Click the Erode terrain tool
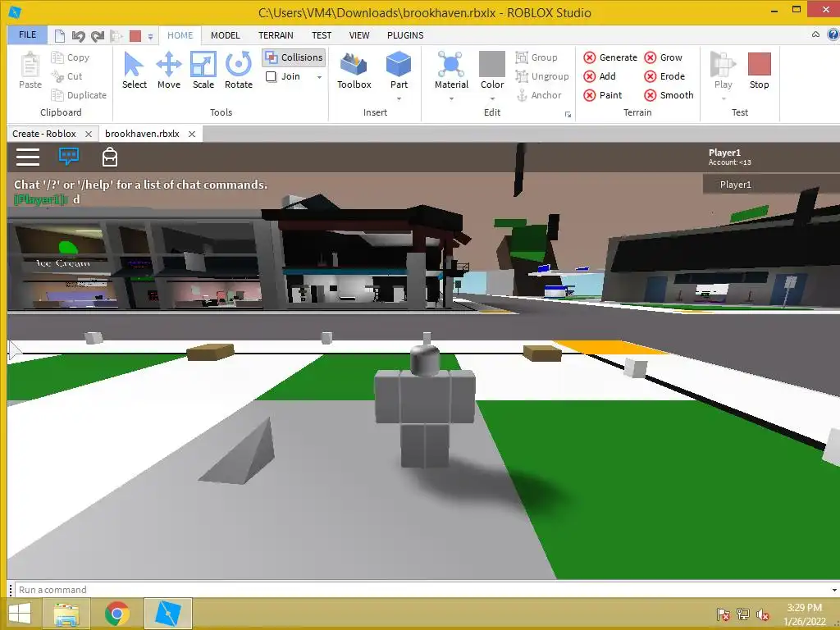 (x=664, y=76)
